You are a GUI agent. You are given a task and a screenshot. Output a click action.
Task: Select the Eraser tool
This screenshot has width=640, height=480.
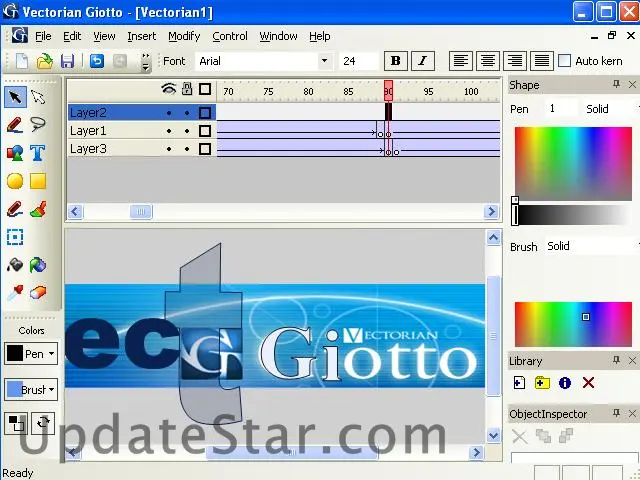pyautogui.click(x=38, y=293)
